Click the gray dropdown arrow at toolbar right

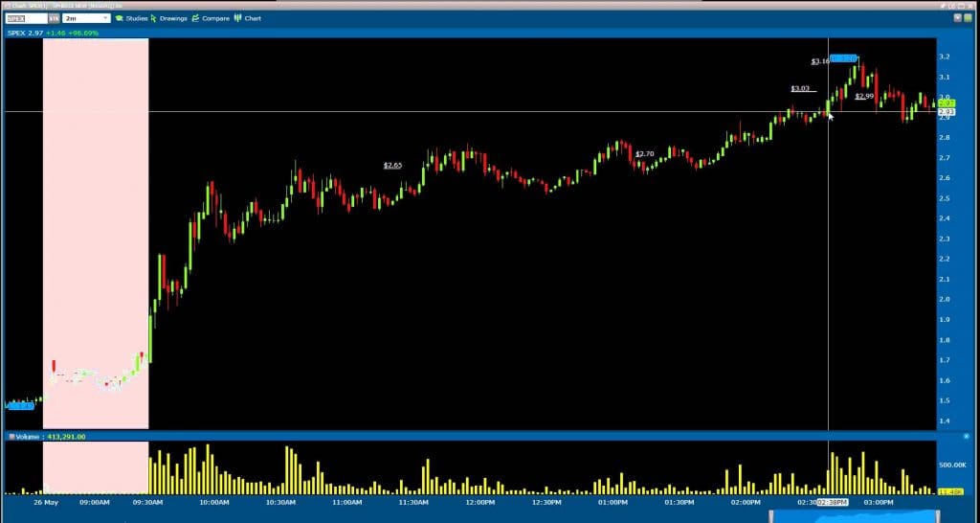[957, 18]
